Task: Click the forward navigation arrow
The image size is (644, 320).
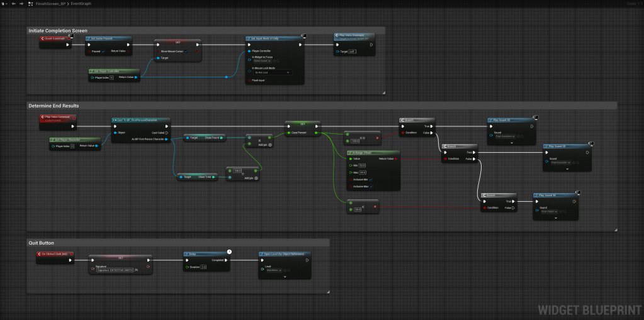Action: [21, 3]
